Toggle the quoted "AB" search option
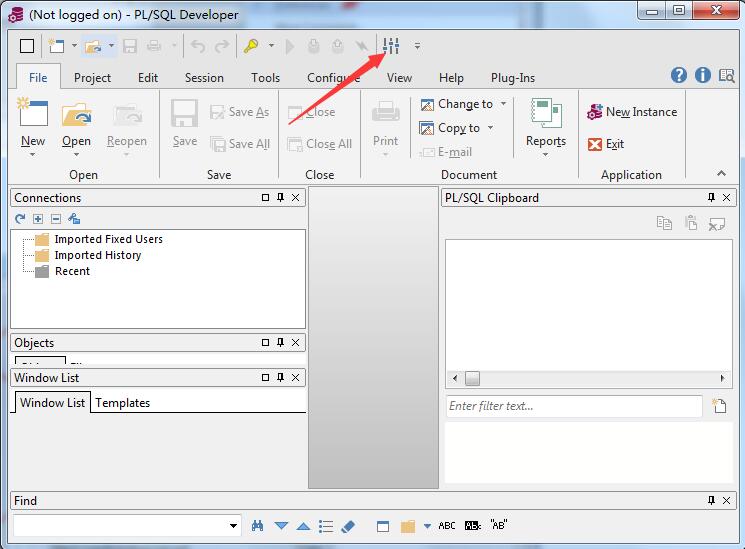The height and width of the screenshot is (549, 745). [498, 526]
